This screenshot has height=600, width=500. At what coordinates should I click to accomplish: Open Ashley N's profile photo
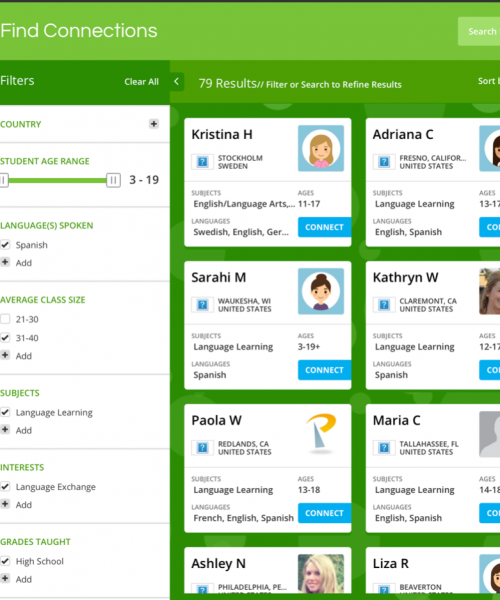tap(321, 574)
